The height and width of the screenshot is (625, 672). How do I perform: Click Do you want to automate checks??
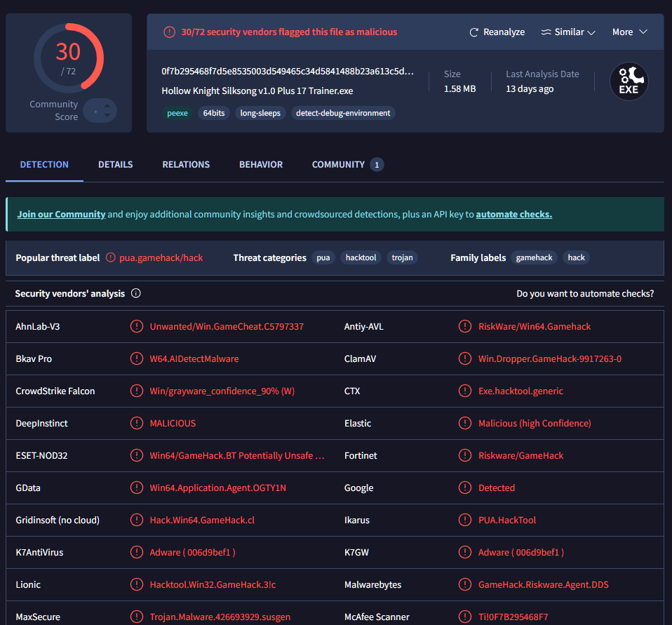pyautogui.click(x=585, y=294)
